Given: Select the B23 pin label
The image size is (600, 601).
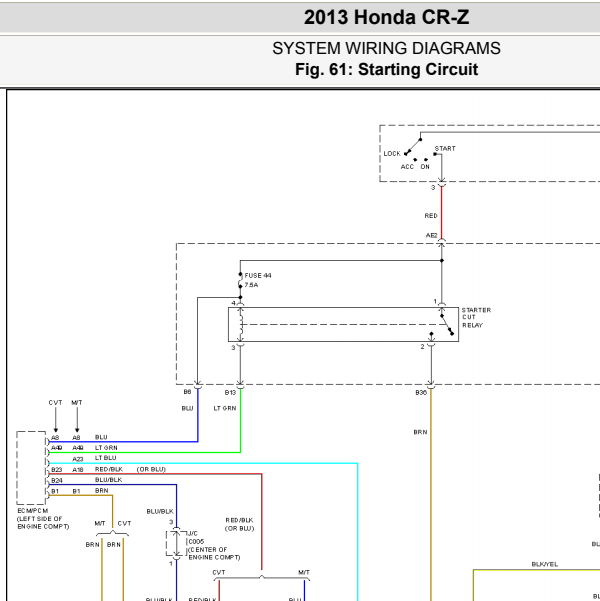Looking at the screenshot, I should pos(56,470).
